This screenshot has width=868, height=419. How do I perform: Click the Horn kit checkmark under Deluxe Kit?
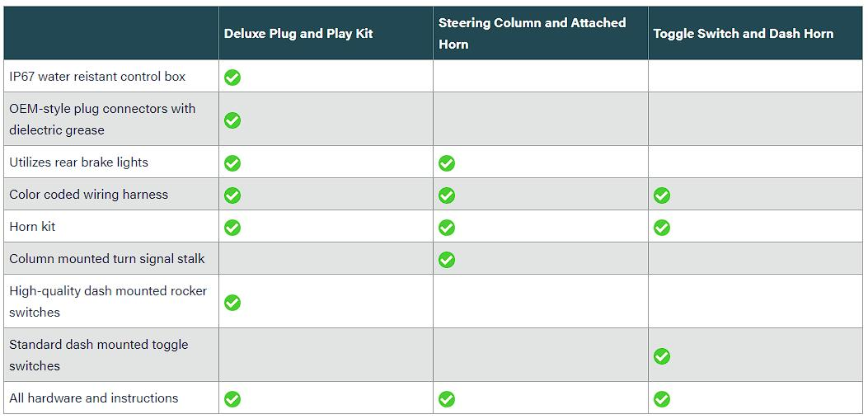point(232,228)
